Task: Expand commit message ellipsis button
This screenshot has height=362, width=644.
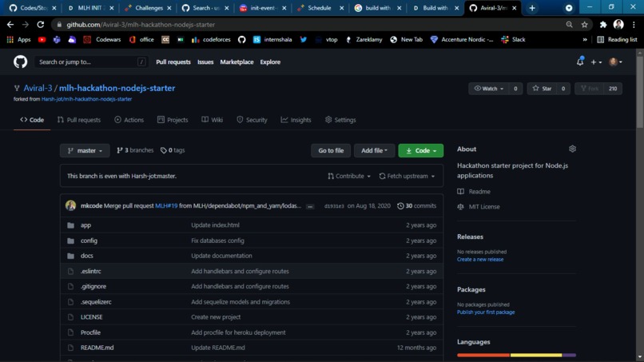Action: click(310, 206)
